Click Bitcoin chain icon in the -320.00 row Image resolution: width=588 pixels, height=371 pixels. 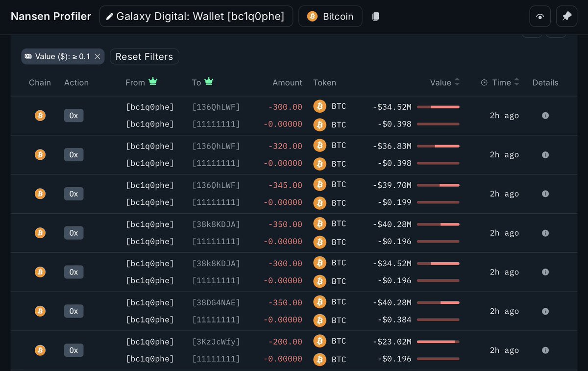(x=40, y=155)
